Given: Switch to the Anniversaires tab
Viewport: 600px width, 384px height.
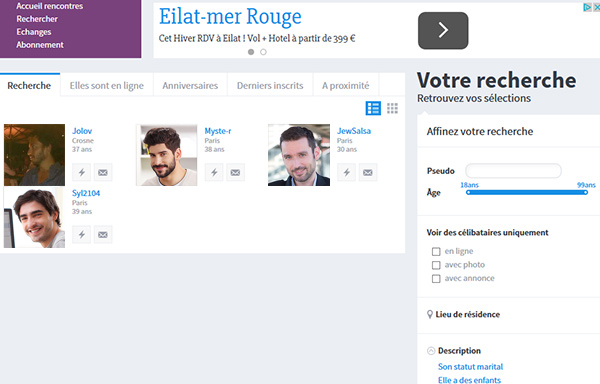Looking at the screenshot, I should point(190,86).
